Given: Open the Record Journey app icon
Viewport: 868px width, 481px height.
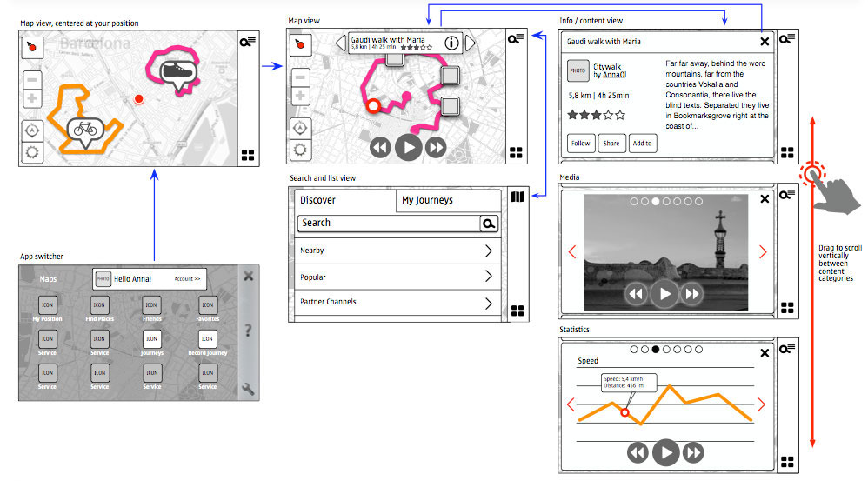Looking at the screenshot, I should click(207, 339).
